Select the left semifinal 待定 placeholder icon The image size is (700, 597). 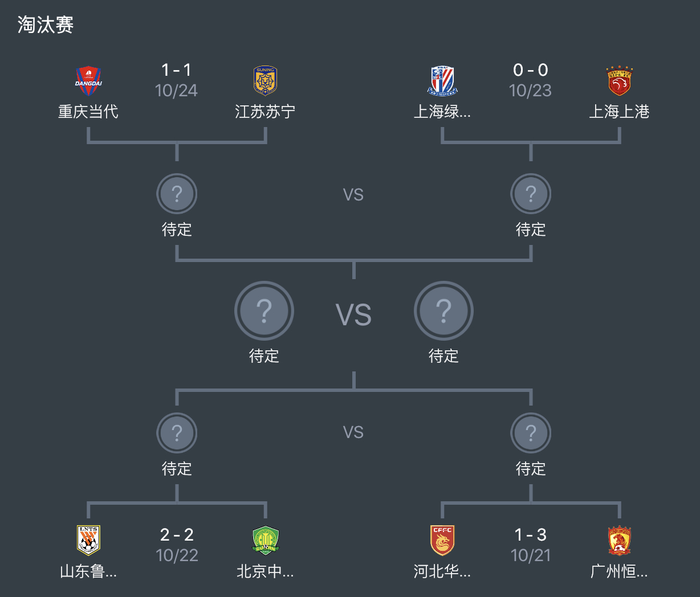[x=177, y=194]
